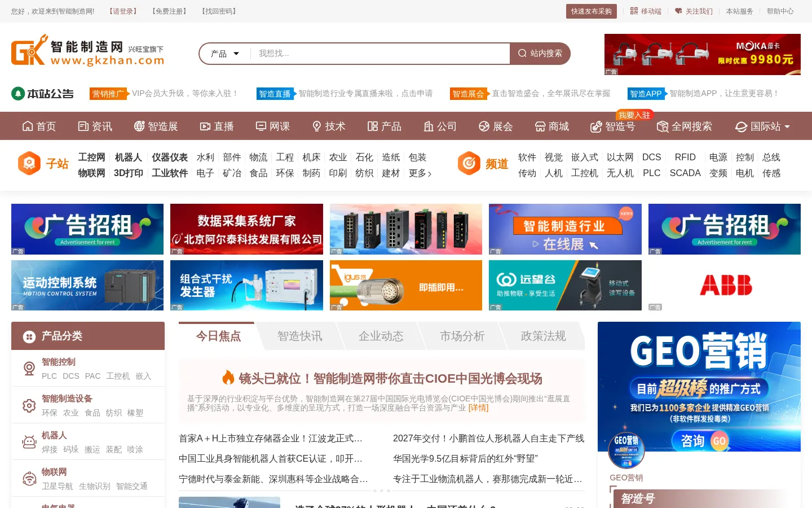Image resolution: width=812 pixels, height=508 pixels.
Task: Open the 小鹏首位人形机器人 news headline
Action: [488, 439]
